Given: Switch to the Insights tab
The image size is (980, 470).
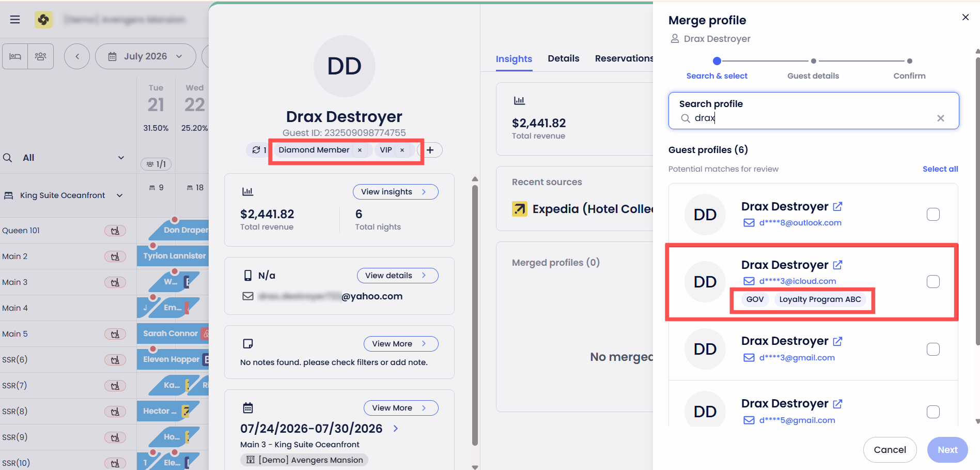Looking at the screenshot, I should (x=514, y=59).
